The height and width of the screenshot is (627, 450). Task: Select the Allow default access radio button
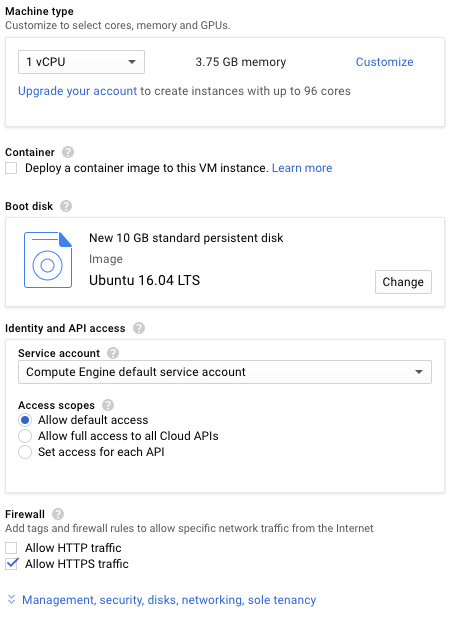pos(25,420)
